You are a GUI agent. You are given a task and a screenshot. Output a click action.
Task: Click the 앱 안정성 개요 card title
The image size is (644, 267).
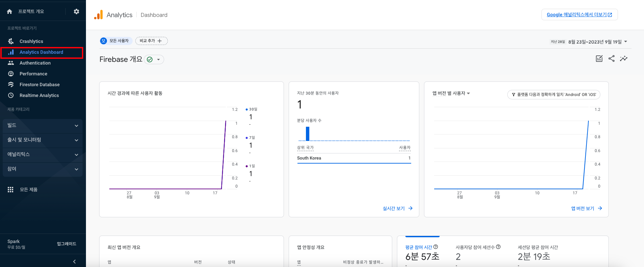(x=311, y=247)
